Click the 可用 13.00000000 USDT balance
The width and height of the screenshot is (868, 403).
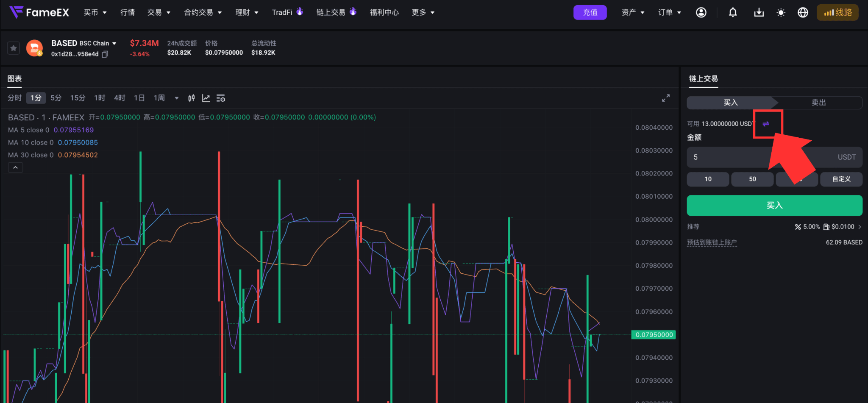click(721, 124)
